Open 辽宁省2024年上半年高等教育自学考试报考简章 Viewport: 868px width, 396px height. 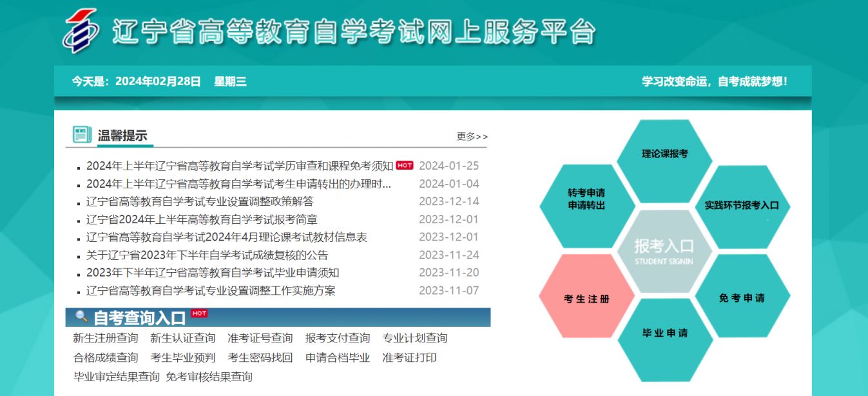click(x=202, y=219)
